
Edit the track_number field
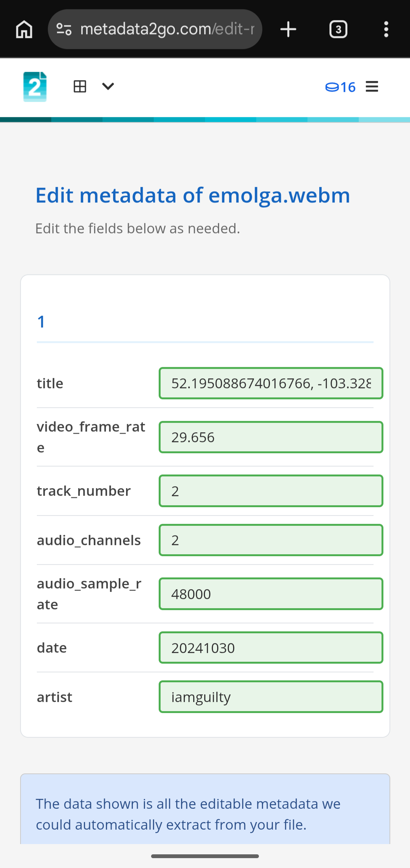271,491
